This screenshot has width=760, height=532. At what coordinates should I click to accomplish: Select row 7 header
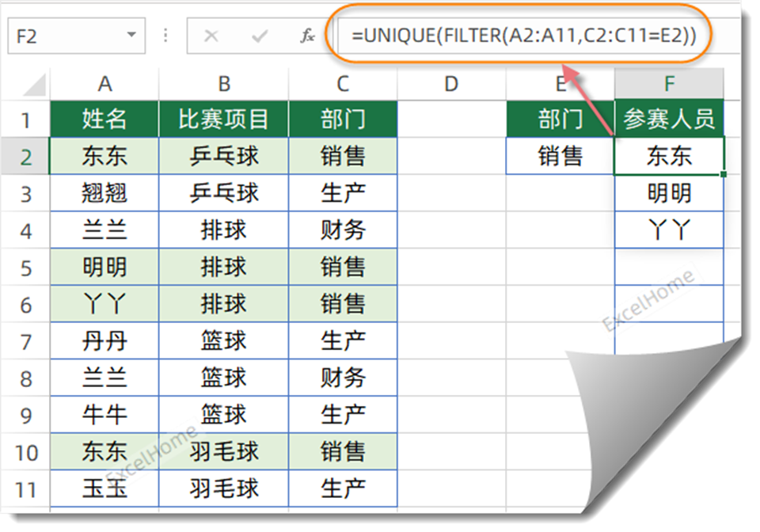click(x=26, y=341)
